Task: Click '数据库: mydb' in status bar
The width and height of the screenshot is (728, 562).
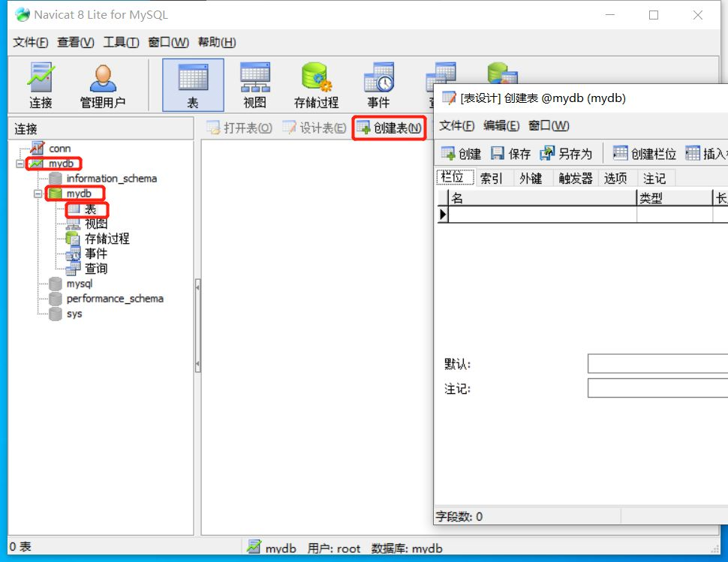Action: [x=407, y=548]
